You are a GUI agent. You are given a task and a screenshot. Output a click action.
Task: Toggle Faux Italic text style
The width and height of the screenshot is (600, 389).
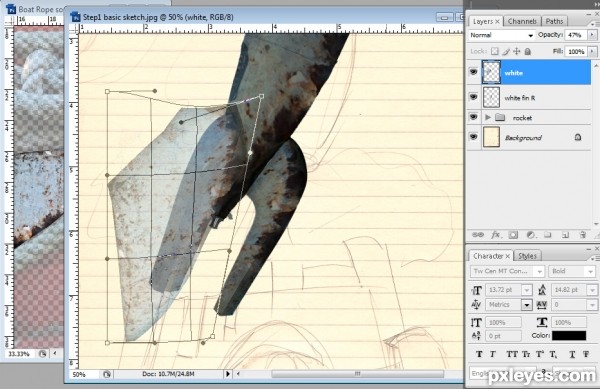[493, 354]
